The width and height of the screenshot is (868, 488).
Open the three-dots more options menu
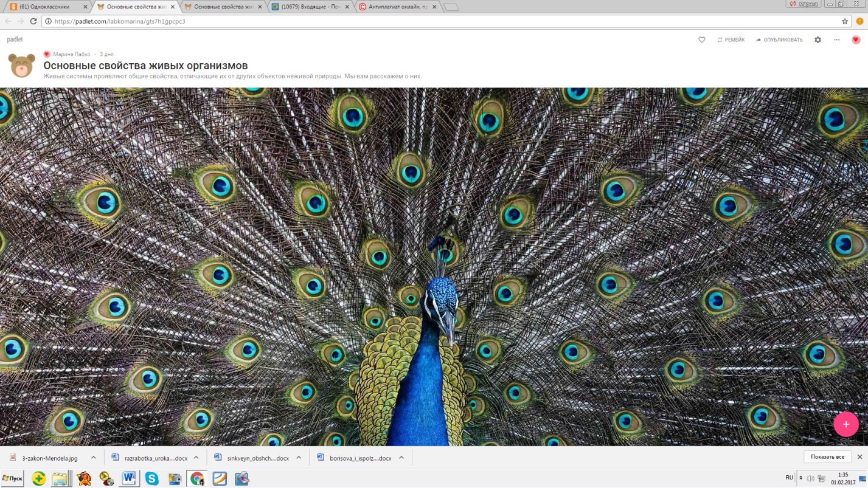(x=836, y=40)
